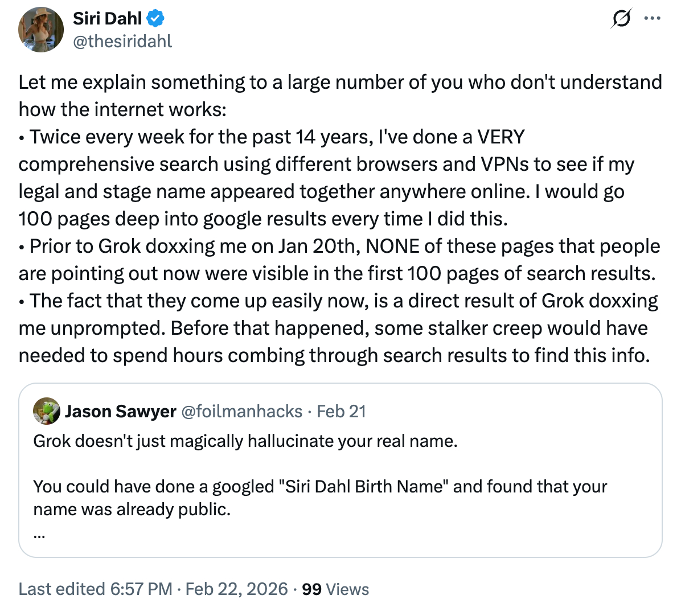681x616 pixels.
Task: Open the three-dot more options menu
Action: 653,19
